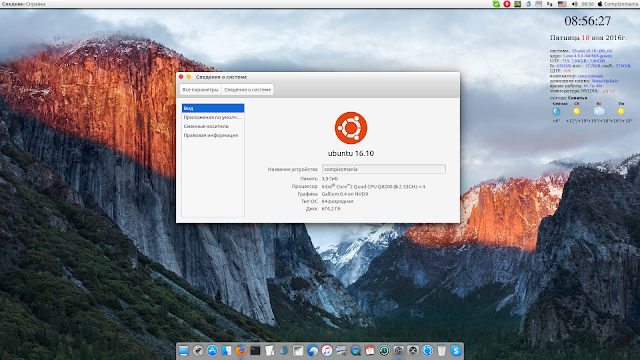Minimize window using the yellow button

pos(189,77)
